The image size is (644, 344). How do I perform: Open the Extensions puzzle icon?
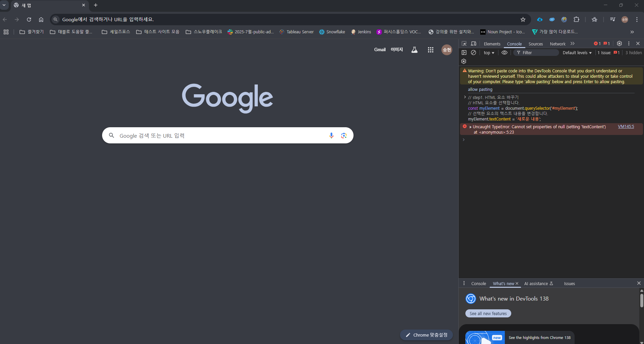pos(577,20)
